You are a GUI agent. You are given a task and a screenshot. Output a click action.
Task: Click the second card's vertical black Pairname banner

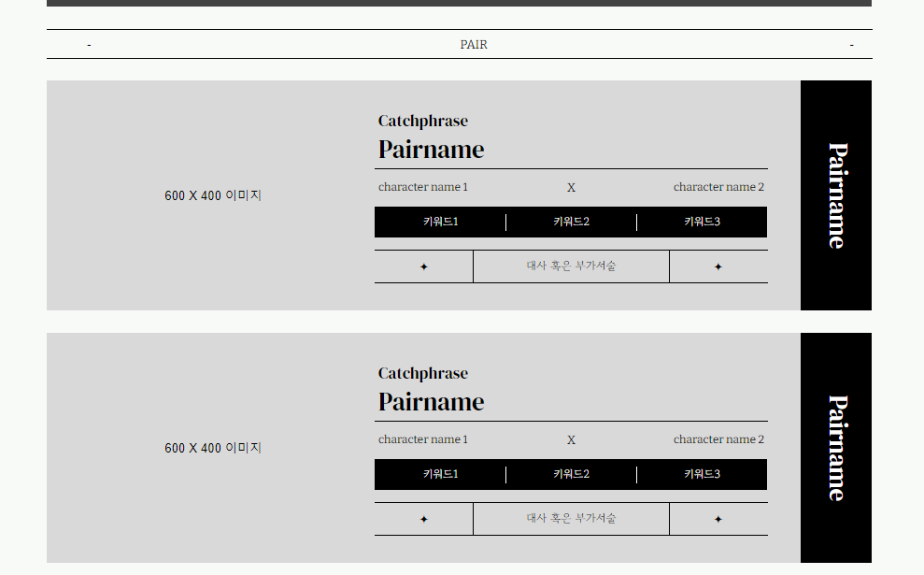tap(835, 448)
